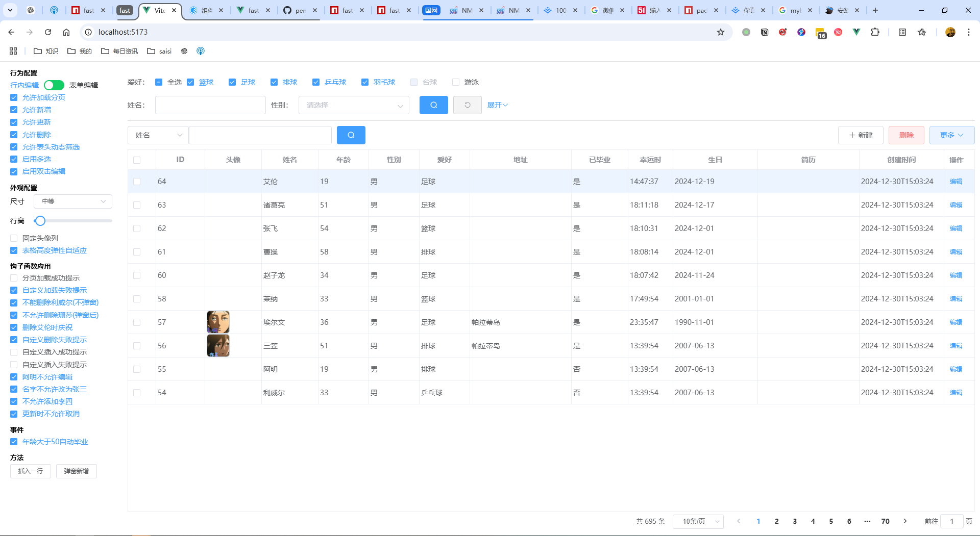Bookmark this page with the star icon
980x536 pixels.
[x=720, y=32]
